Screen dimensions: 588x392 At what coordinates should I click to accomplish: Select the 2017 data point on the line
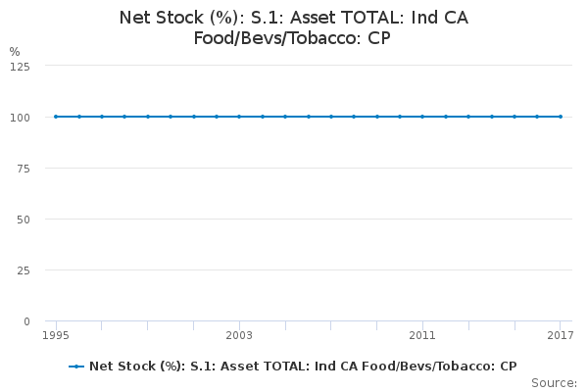coord(561,117)
